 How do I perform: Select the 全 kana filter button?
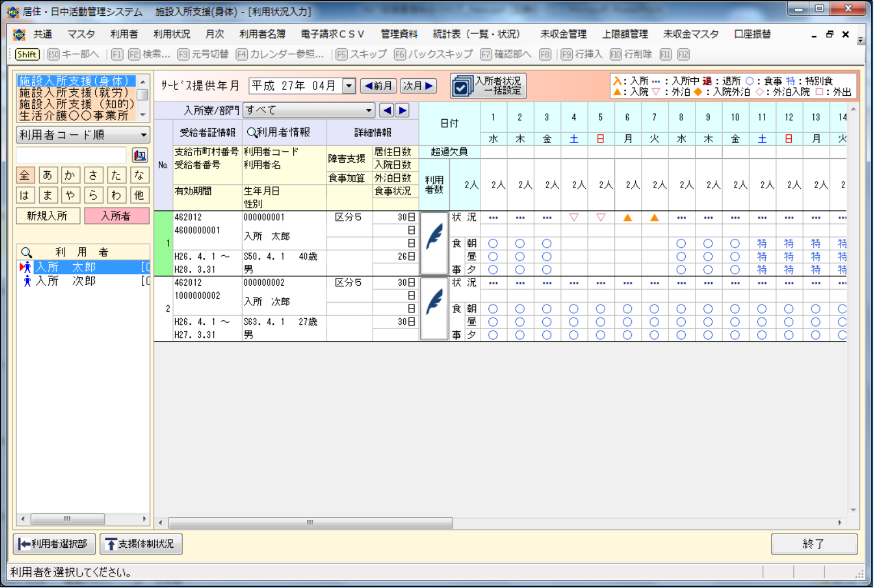(x=24, y=176)
